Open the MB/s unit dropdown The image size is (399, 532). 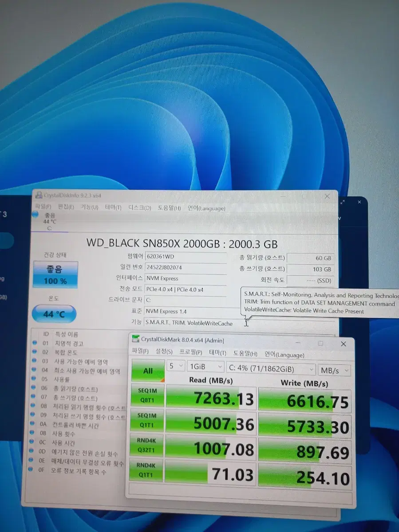(x=334, y=370)
